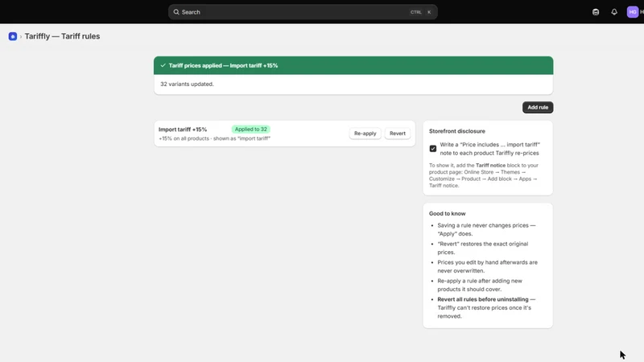The height and width of the screenshot is (362, 644).
Task: Revert the Import tariff +15% rule
Action: point(397,134)
